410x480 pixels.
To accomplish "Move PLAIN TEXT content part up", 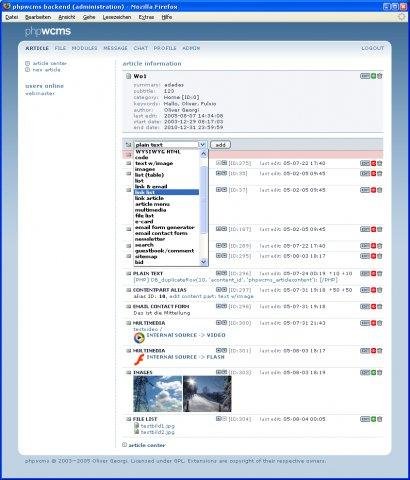I will [219, 273].
